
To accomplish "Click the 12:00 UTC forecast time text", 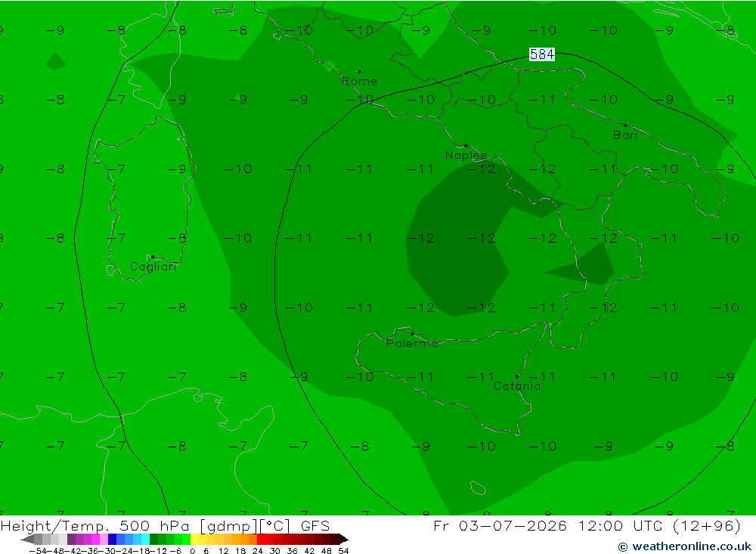I will click(x=621, y=525).
